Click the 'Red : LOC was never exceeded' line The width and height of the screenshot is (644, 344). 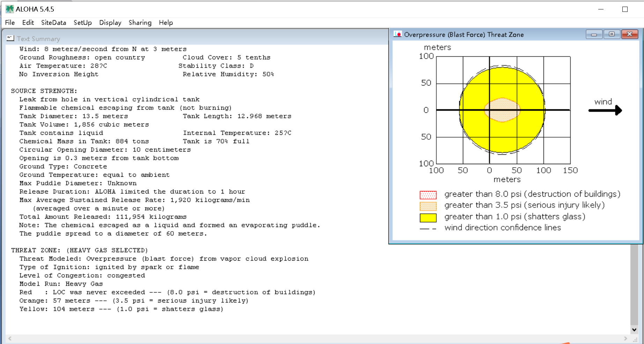point(168,292)
